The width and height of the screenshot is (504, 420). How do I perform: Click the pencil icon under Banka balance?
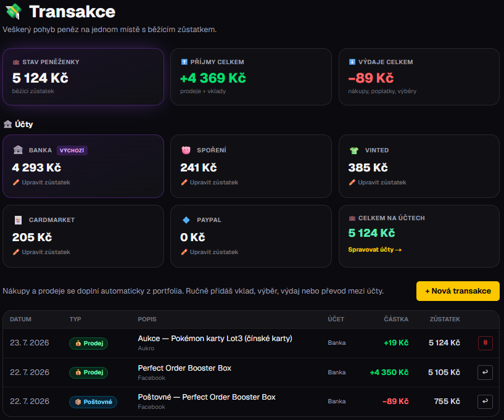[16, 182]
